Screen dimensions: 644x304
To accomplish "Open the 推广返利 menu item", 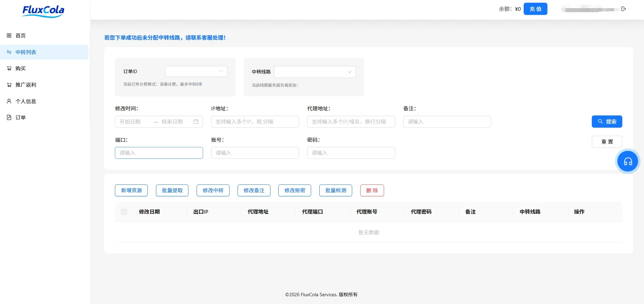I will 44,85.
